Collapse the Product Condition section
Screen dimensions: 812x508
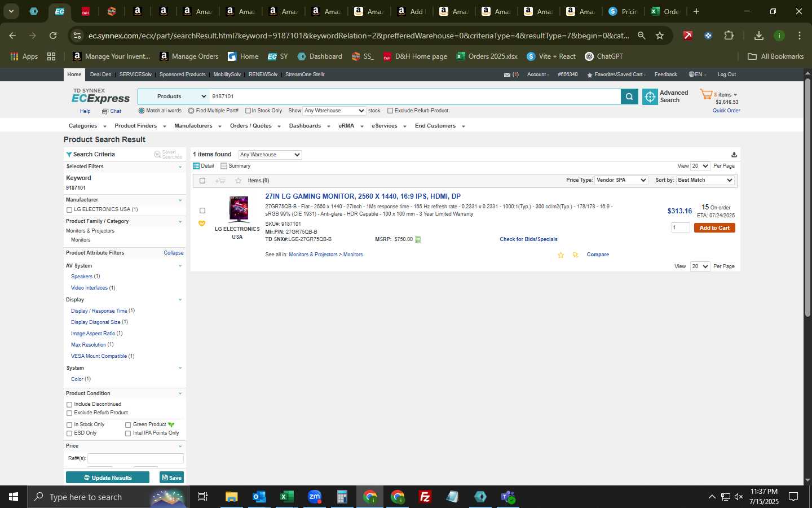[180, 393]
